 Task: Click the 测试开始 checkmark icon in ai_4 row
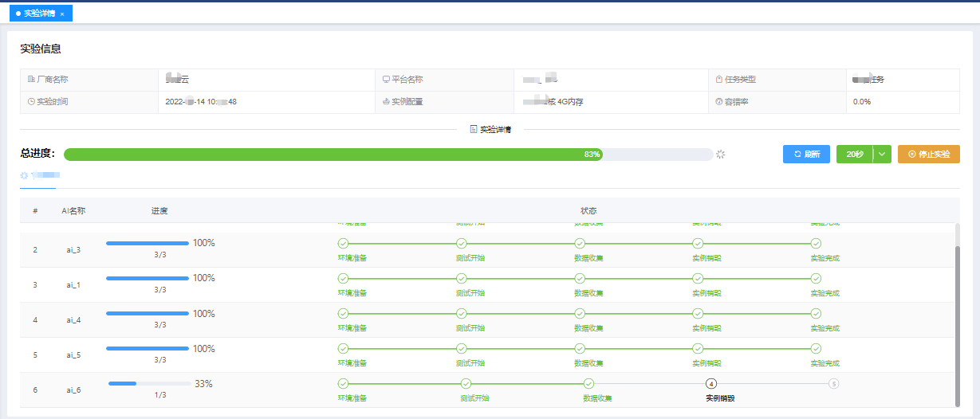(x=461, y=314)
